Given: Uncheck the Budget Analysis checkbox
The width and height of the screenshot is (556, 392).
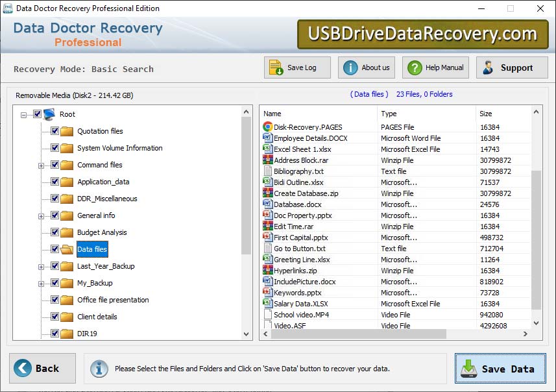Looking at the screenshot, I should (54, 232).
